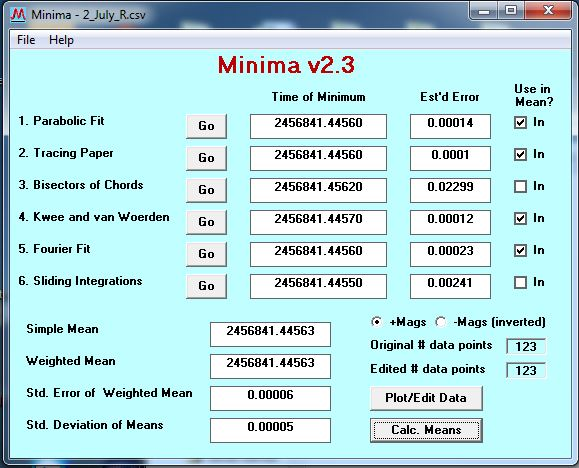Minimize the Minima window
This screenshot has width=579, height=468.
click(x=484, y=11)
